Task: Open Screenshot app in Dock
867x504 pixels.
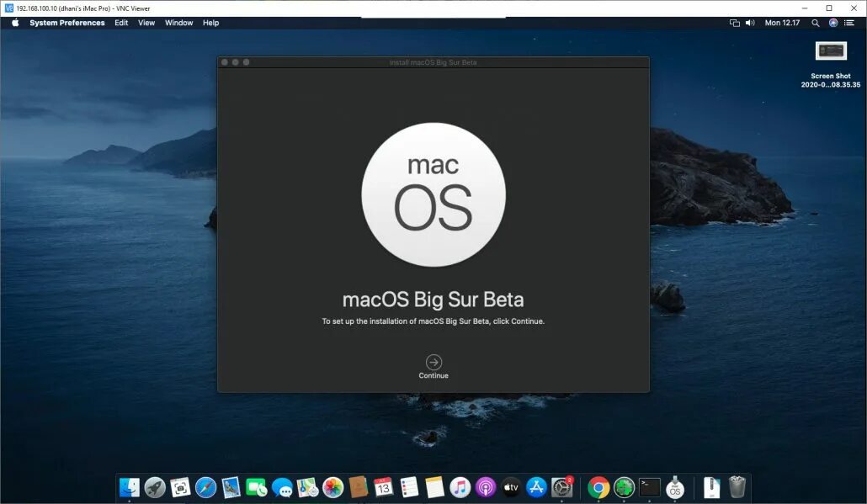Action: click(180, 487)
